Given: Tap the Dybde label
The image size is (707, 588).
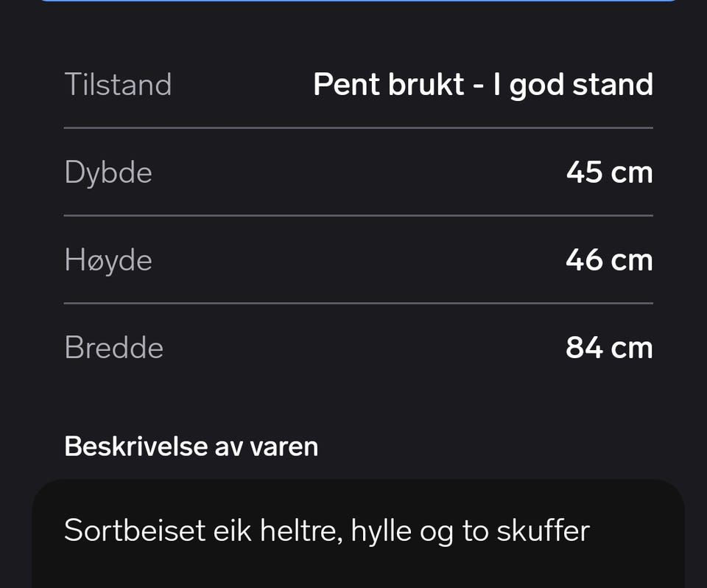Looking at the screenshot, I should coord(108,173).
